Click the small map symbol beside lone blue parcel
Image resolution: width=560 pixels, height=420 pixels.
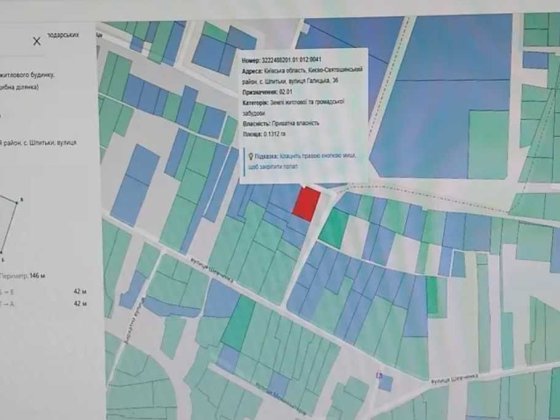(379, 375)
